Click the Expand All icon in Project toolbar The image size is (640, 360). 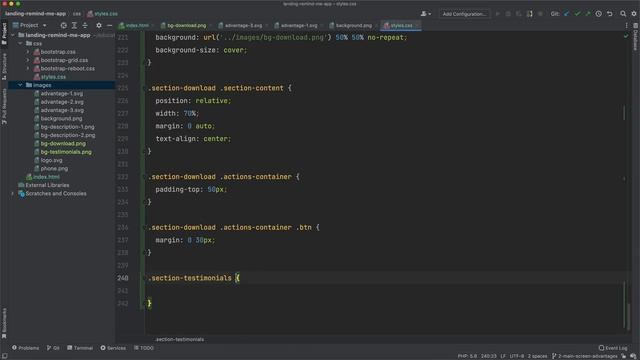(x=74, y=25)
